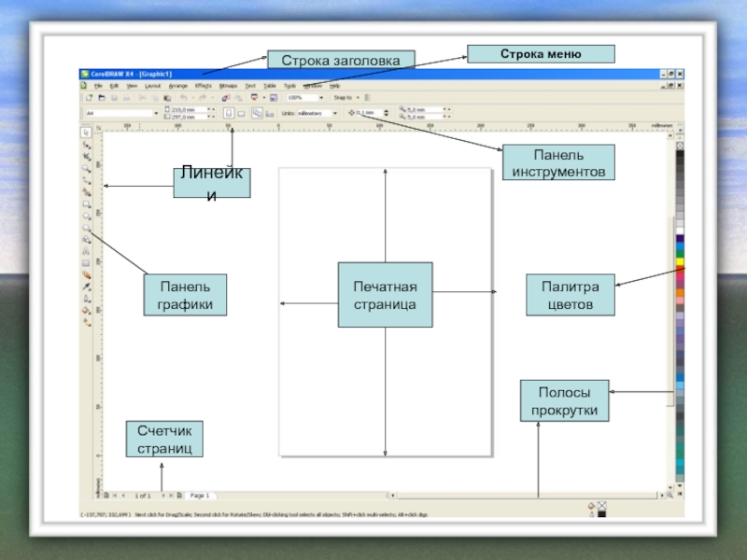Select the Eyedropper tool
Screen dimensions: 747x560
87,287
